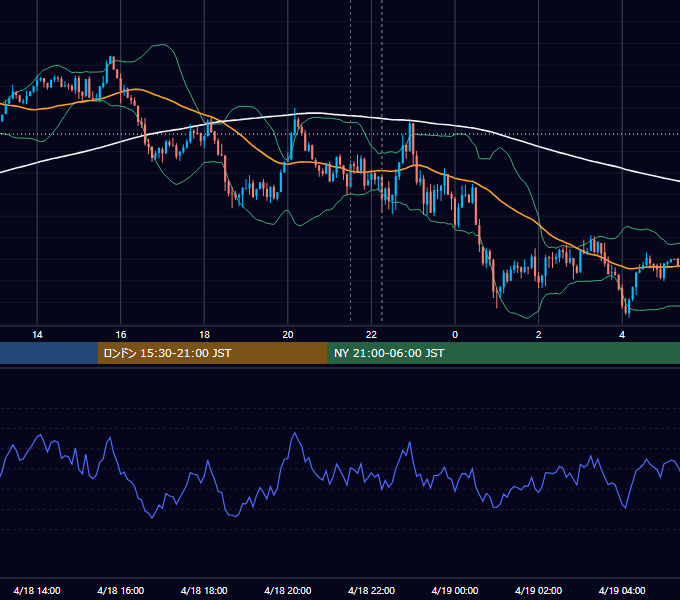Click the 18 hour label on price chart axis
The height and width of the screenshot is (600, 680).
coord(204,335)
